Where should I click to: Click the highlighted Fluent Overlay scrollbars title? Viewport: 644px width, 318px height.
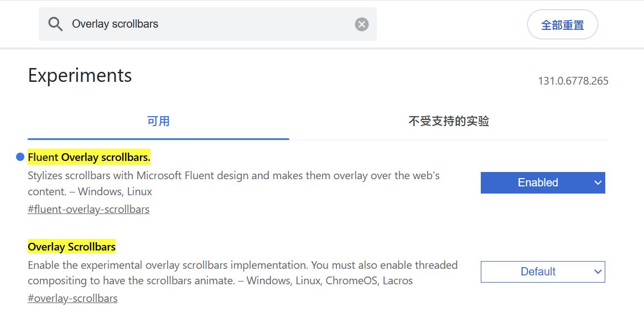89,158
